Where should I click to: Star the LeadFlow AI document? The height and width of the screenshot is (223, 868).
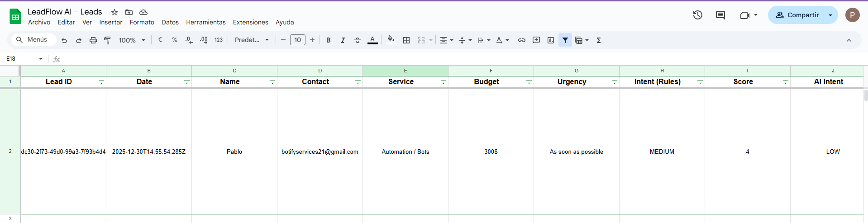114,12
